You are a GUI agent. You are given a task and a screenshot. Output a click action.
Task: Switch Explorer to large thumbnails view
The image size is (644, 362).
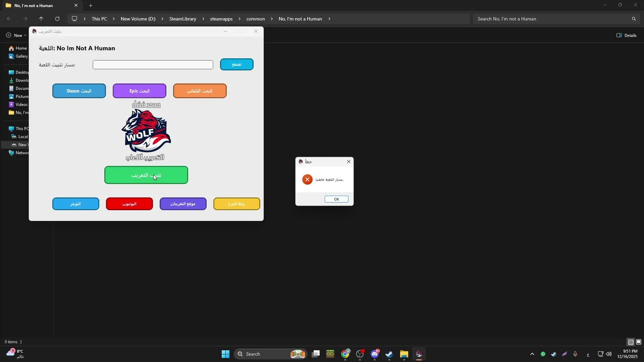coord(638,342)
